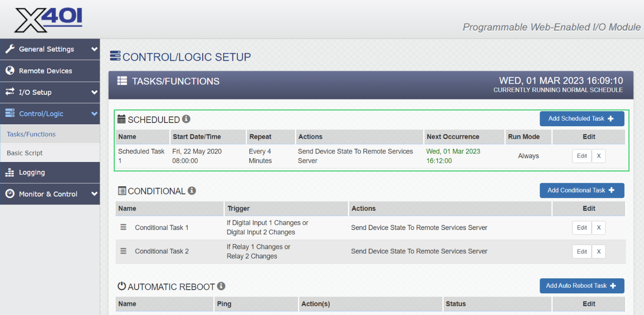644x315 pixels.
Task: Delete Conditional Task 2 with X button
Action: [x=598, y=252]
